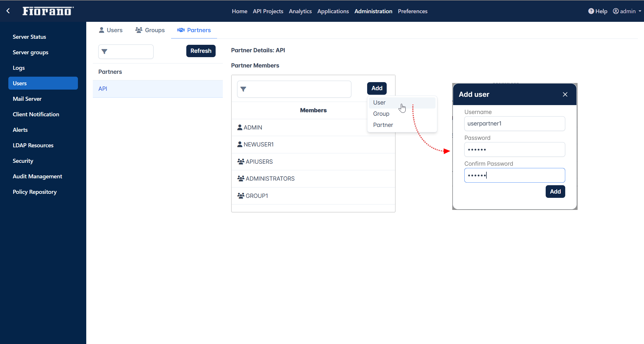This screenshot has height=344, width=644.
Task: Close the Add user dialog
Action: point(565,94)
